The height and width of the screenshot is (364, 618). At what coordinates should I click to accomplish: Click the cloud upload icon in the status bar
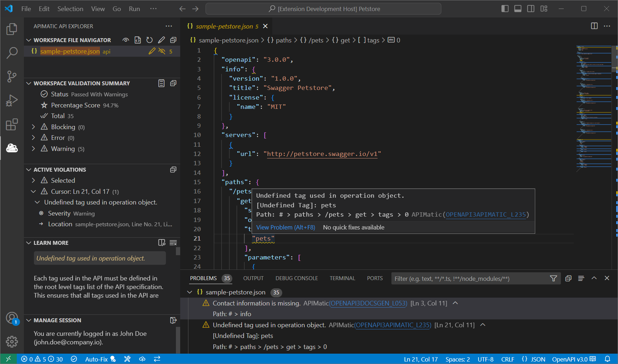[142, 359]
